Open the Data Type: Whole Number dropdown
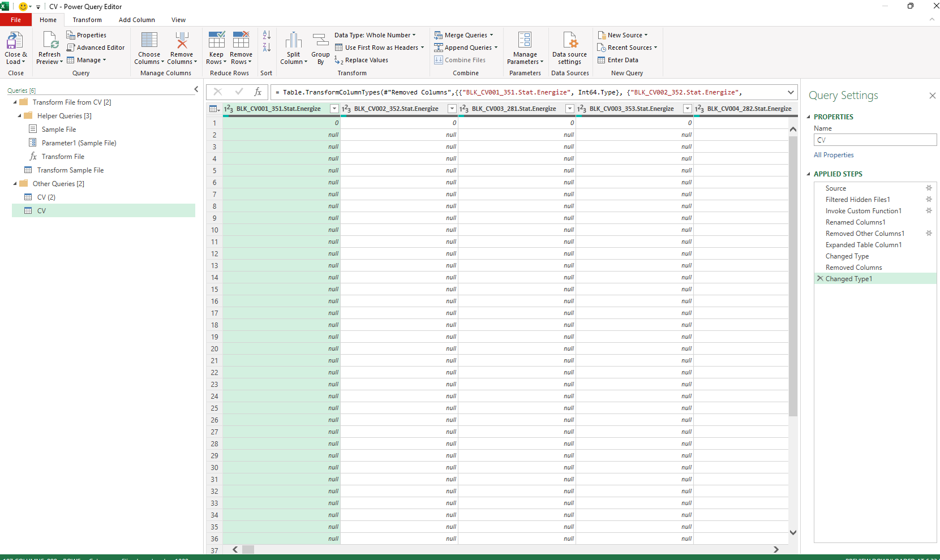Image resolution: width=940 pixels, height=560 pixels. [375, 35]
